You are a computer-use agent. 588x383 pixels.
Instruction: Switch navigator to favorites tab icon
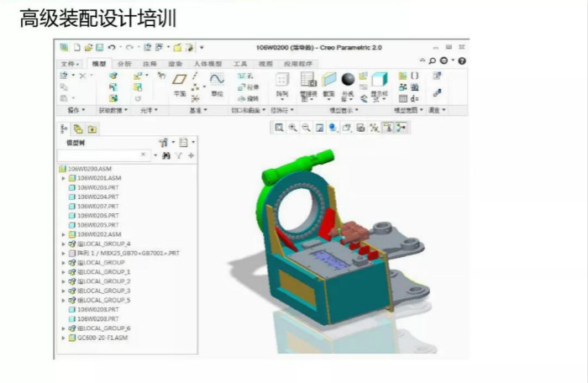click(x=92, y=129)
